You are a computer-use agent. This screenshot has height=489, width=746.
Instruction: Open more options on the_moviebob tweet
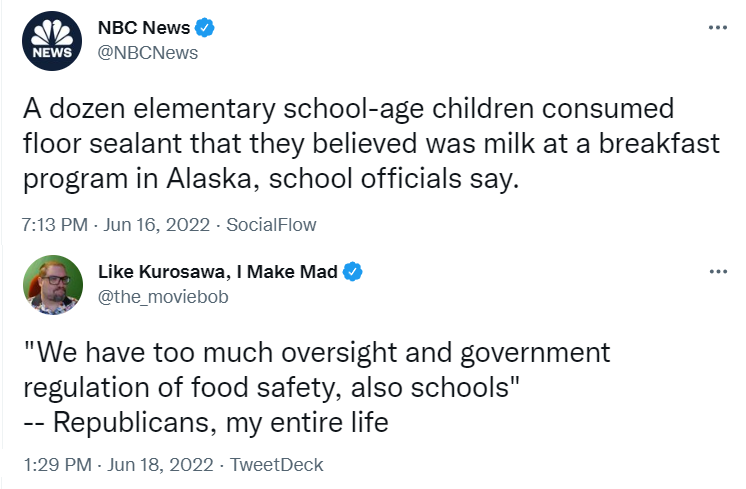[x=717, y=271]
